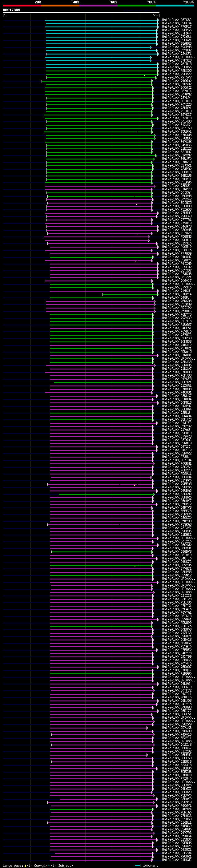This screenshot has height=868, width=197.
Task: Select hit label UniRef100_Q15N30
Action: [177, 839]
